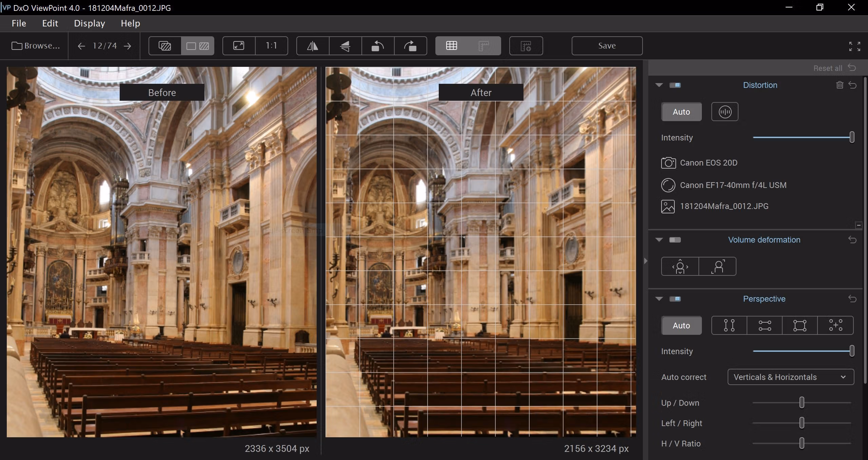The image size is (868, 460).
Task: Toggle the guides ruler overlay icon
Action: (x=484, y=46)
